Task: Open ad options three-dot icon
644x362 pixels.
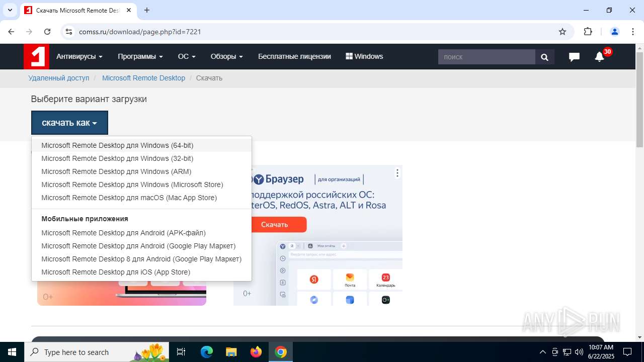Action: (x=397, y=173)
